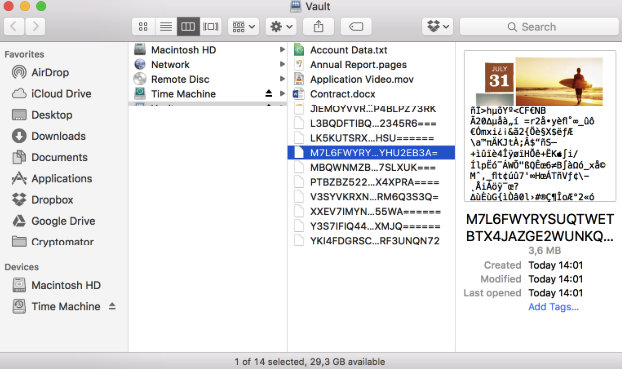Click the Edit Tags toolbar button
Screen dimensions: 622x369
click(x=356, y=27)
